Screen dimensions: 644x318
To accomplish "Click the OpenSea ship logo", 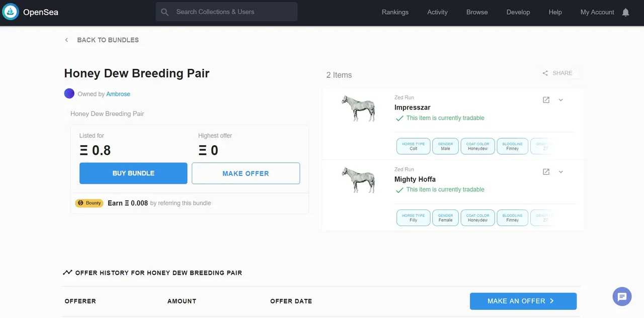I will [11, 12].
